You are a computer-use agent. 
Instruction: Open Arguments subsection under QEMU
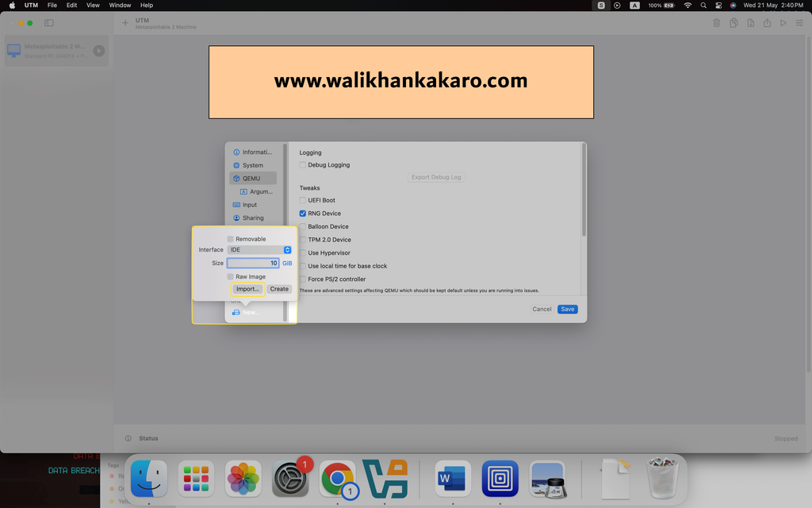point(258,192)
